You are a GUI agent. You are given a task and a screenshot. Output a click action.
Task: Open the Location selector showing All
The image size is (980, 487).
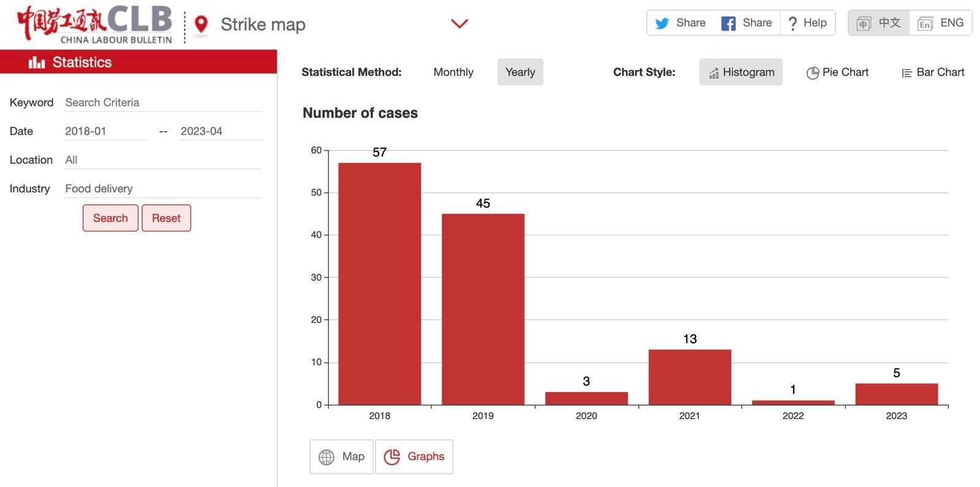tap(163, 160)
